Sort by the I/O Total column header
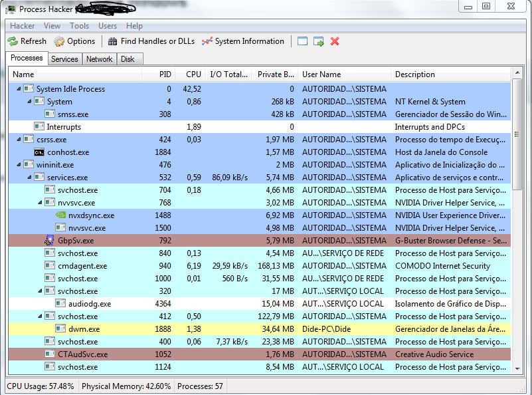The width and height of the screenshot is (532, 395). 228,74
